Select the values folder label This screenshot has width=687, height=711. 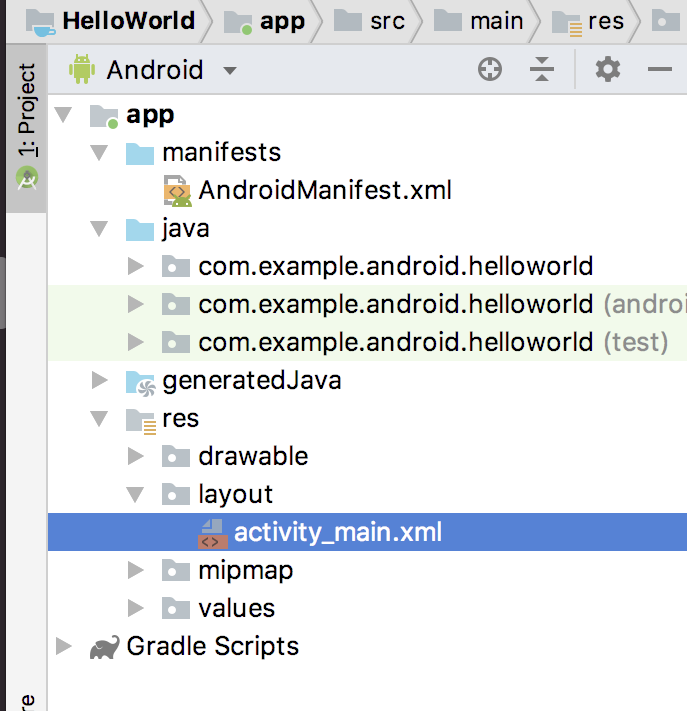pos(237,609)
